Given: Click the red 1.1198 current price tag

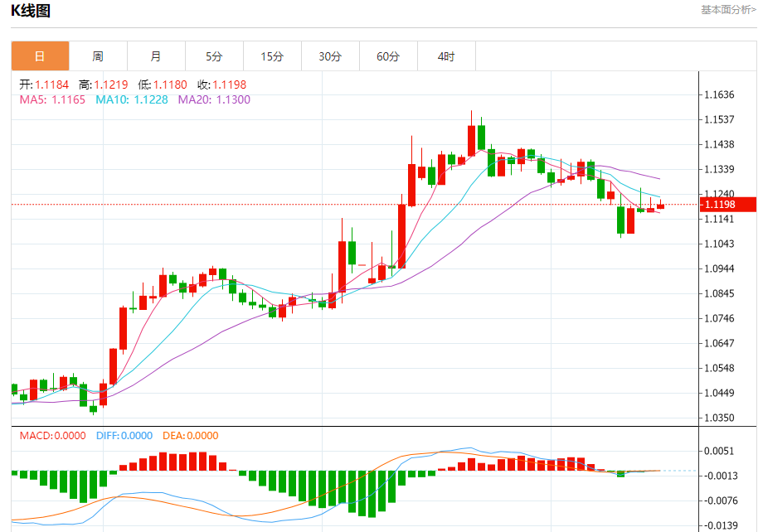Looking at the screenshot, I should (728, 204).
